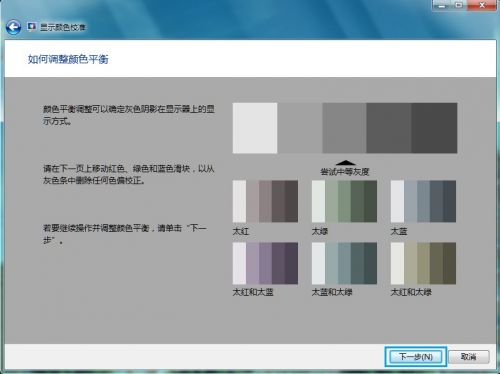Click the label 尝试中等灰度
The image size is (500, 374).
(345, 172)
